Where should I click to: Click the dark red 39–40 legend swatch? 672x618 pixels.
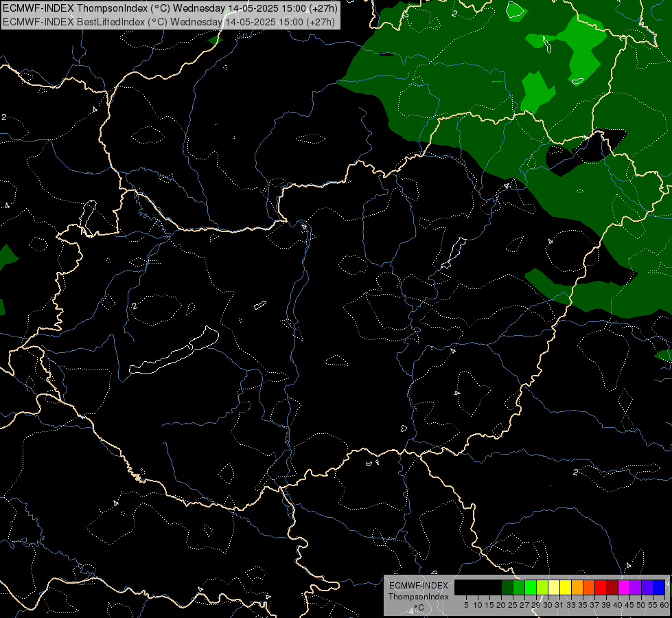[x=612, y=587]
